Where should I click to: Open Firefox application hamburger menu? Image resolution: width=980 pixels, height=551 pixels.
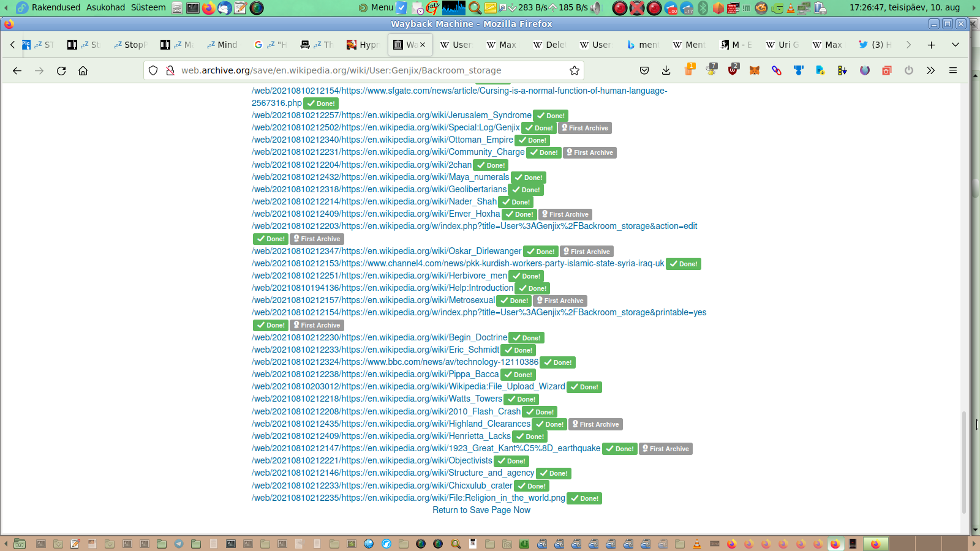pos(952,70)
